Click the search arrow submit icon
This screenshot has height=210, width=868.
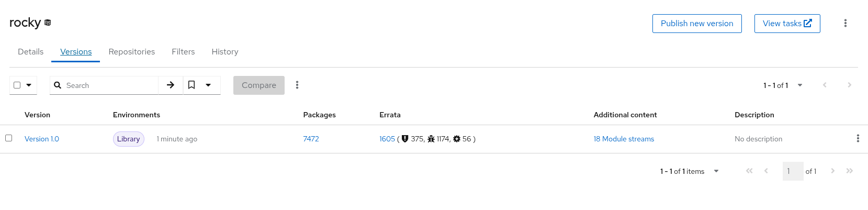[x=171, y=85]
